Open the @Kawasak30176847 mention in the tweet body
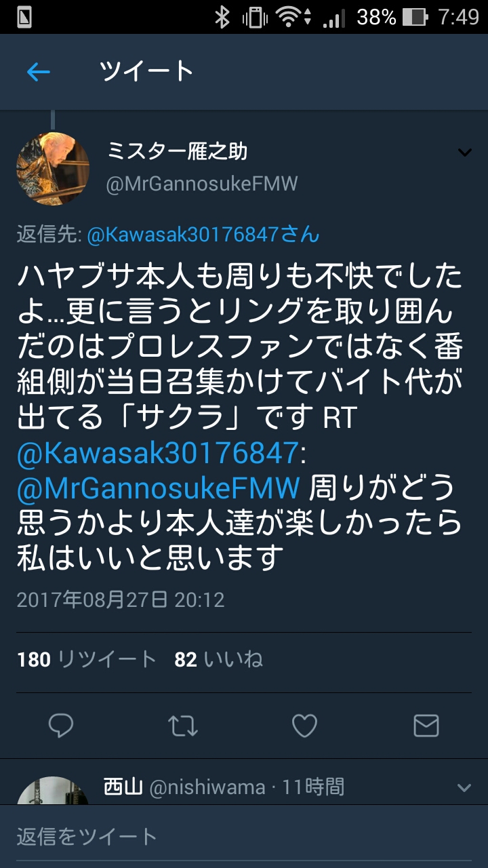This screenshot has width=488, height=868. pos(157,452)
